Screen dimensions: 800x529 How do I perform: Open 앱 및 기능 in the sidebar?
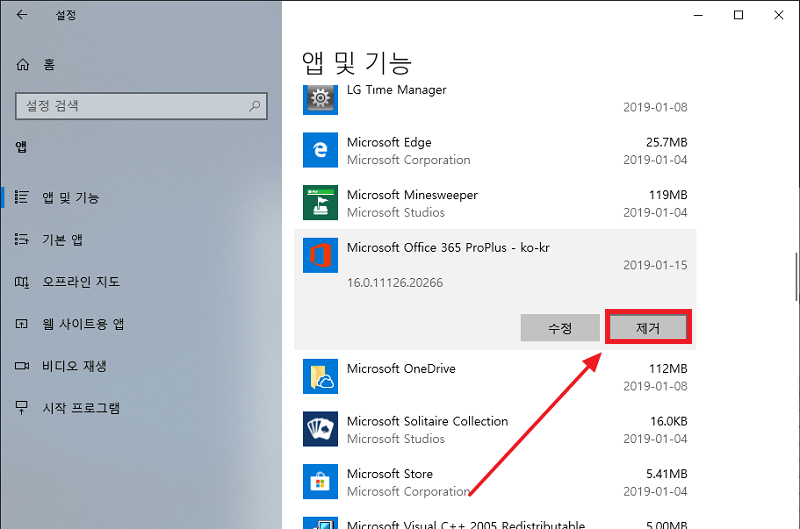click(x=70, y=197)
